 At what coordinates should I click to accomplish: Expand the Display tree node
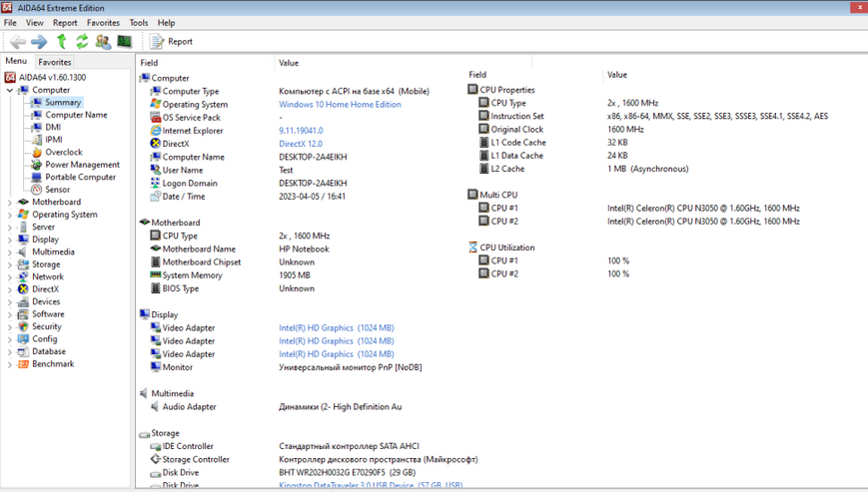(9, 240)
